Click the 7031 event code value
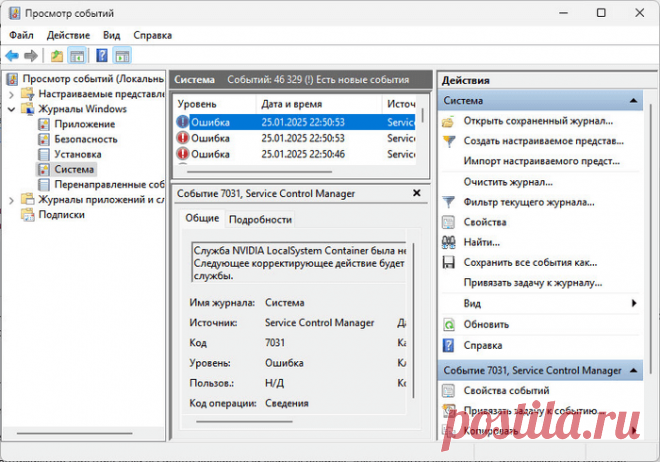 [x=275, y=343]
